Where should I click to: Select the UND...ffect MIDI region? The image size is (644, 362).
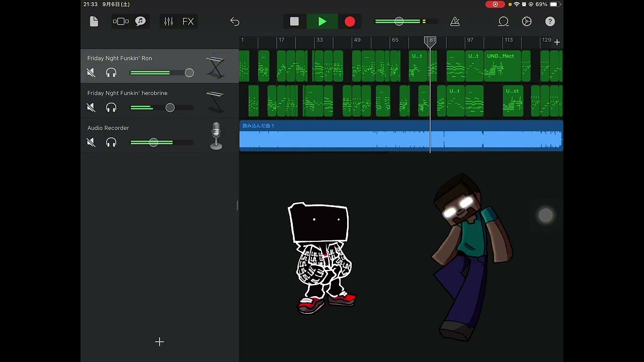point(502,66)
